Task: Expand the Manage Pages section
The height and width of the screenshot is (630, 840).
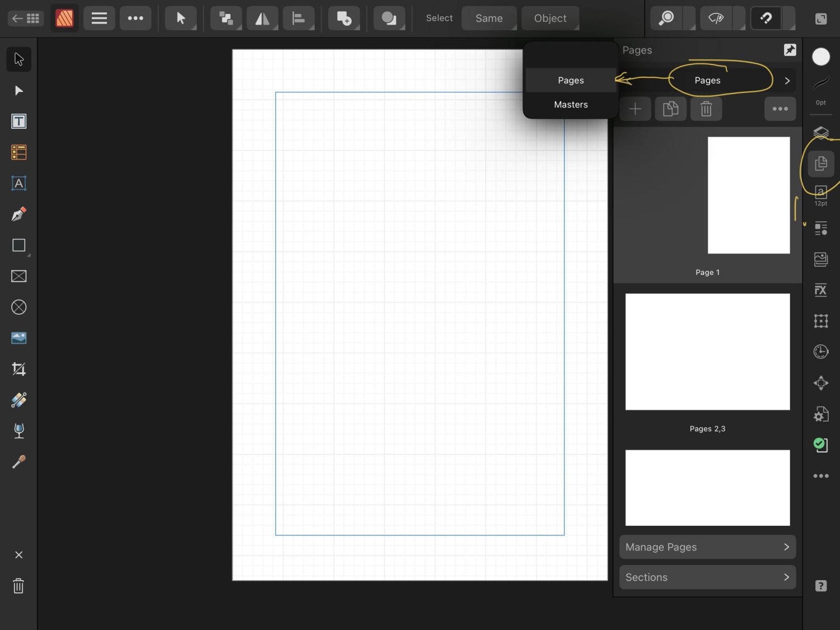Action: 707,547
